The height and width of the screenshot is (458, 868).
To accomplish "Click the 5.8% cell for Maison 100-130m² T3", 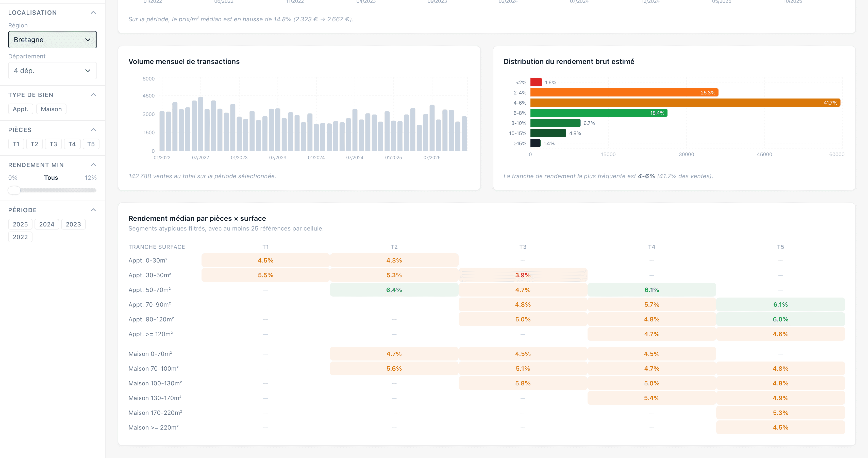I will coord(523,384).
